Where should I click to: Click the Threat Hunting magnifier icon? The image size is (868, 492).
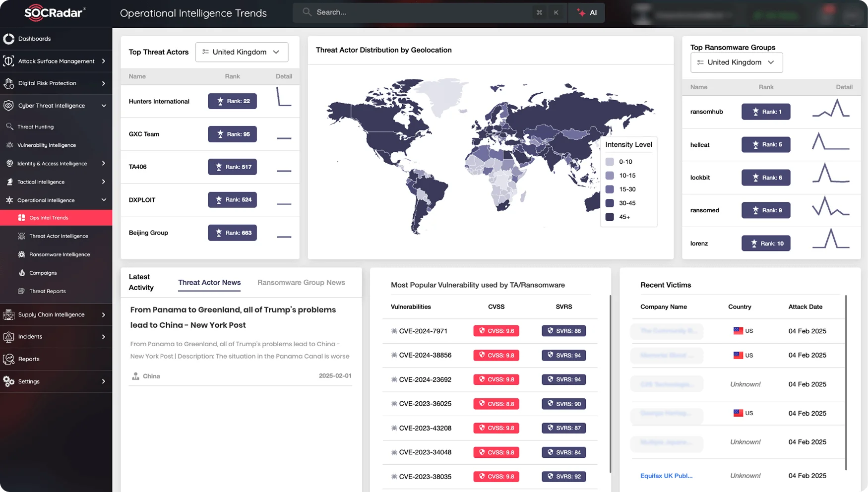(9, 126)
